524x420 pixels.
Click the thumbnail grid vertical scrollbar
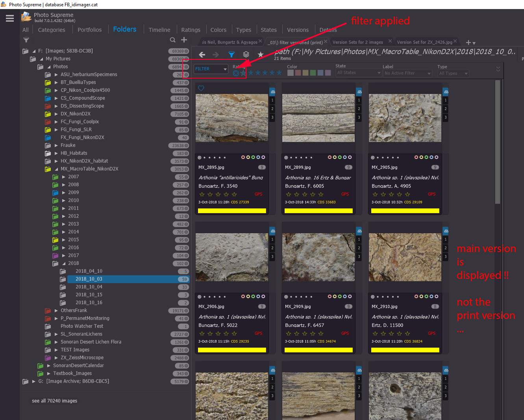(498, 142)
